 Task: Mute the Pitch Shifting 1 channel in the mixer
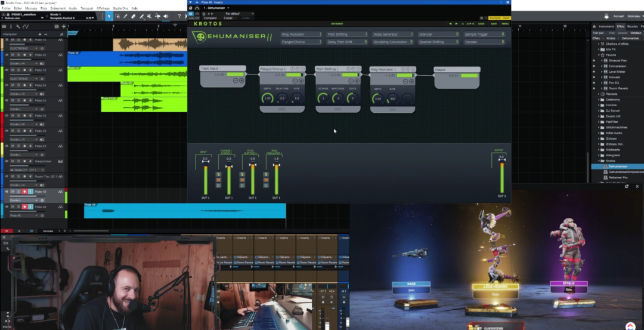click(x=242, y=180)
